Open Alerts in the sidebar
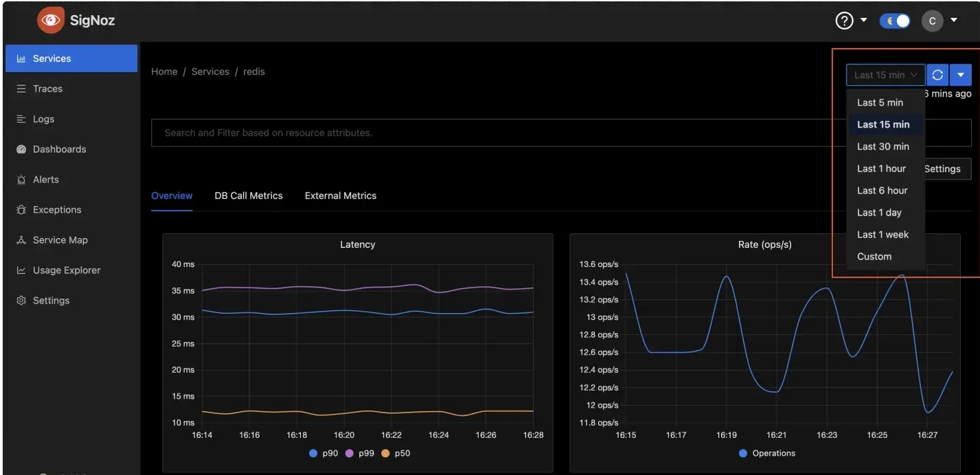The width and height of the screenshot is (980, 475). (71, 179)
